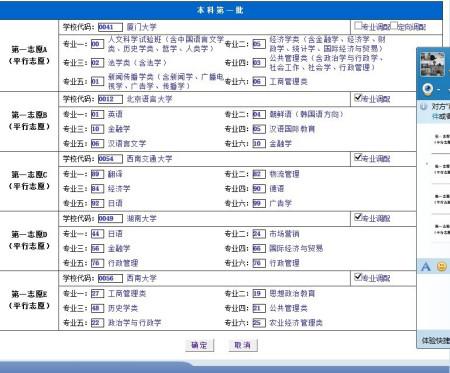Viewport: 450px width, 373px height.
Task: Click the chat contact avatar picture
Action: point(432,64)
